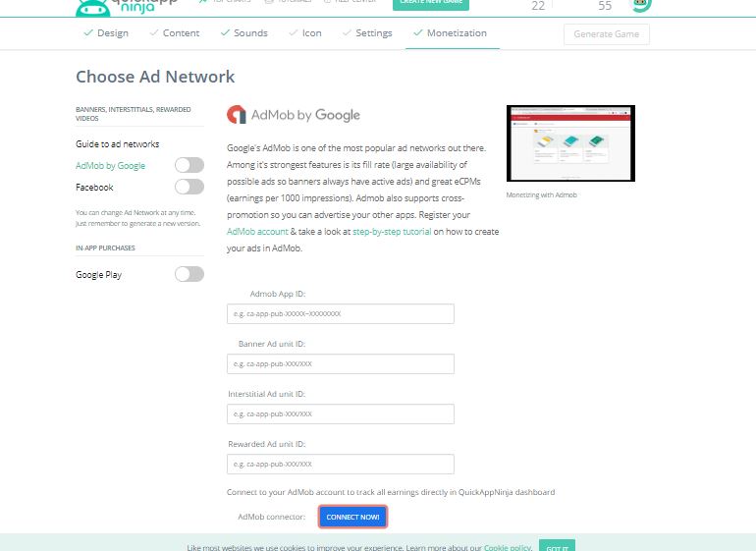Focus the Rewarded Ad unit ID field
The width and height of the screenshot is (756, 551).
tap(341, 465)
